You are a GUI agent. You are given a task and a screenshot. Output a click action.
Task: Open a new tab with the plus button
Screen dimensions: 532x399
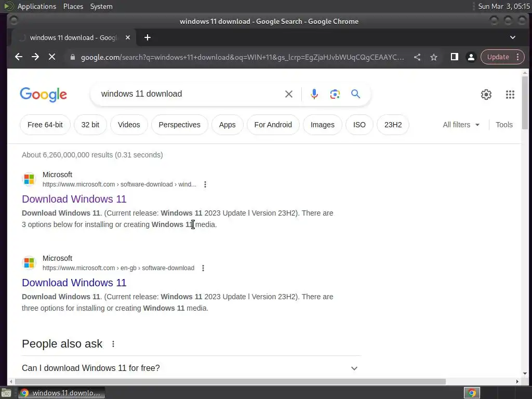point(147,37)
